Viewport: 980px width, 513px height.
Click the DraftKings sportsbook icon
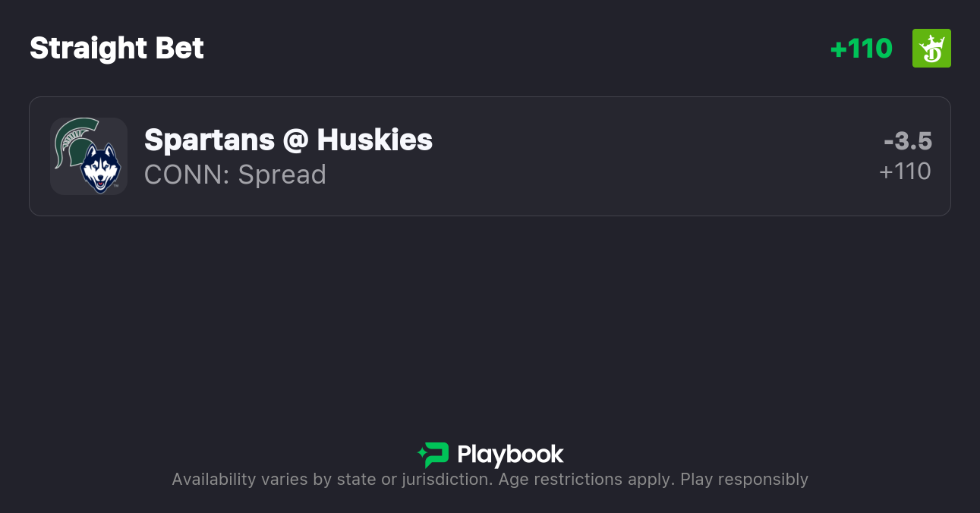931,48
